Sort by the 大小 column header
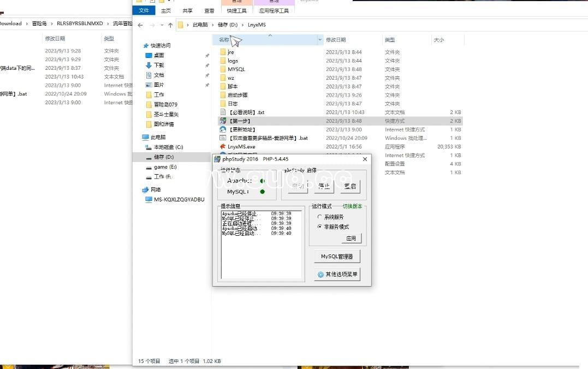Image resolution: width=588 pixels, height=369 pixels. click(439, 40)
